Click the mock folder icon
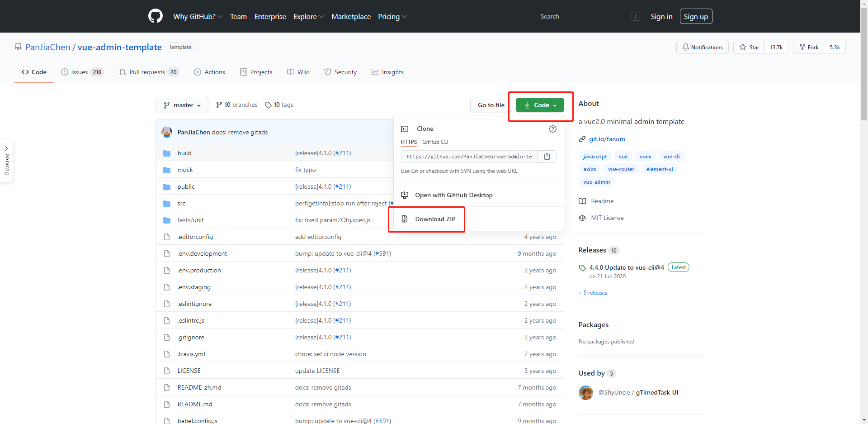The image size is (868, 424). click(167, 170)
